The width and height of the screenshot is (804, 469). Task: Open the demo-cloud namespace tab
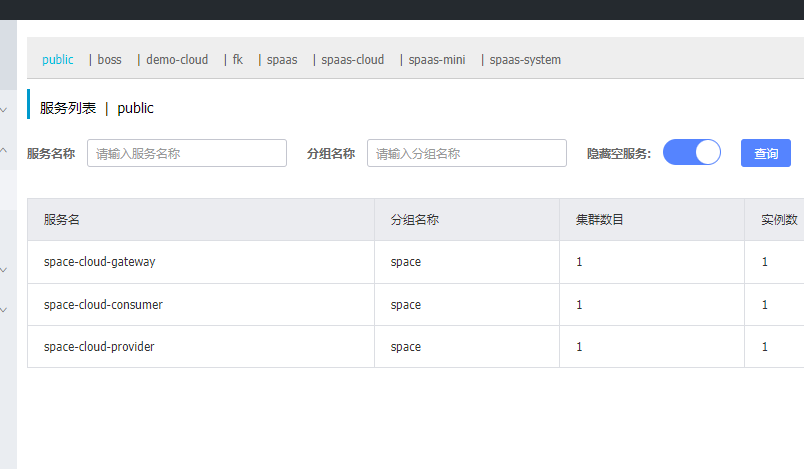pyautogui.click(x=177, y=60)
